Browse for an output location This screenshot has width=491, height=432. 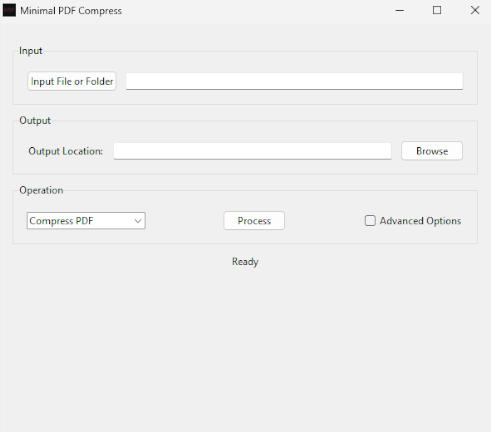coord(432,151)
